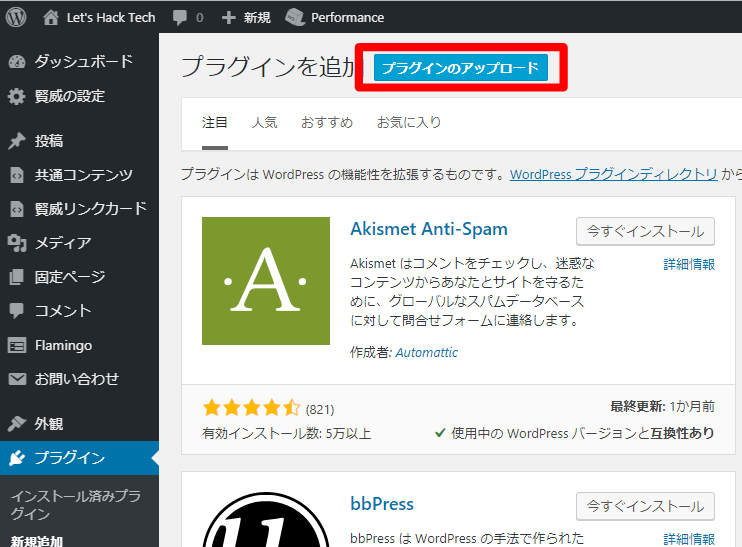Click the プラグインを追加 page heading
The width and height of the screenshot is (742, 547).
(x=268, y=67)
